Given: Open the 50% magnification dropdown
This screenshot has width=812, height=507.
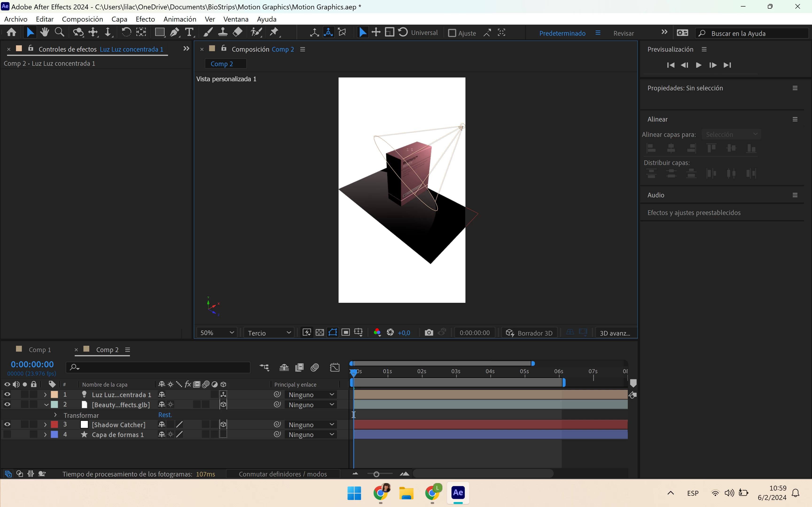Looking at the screenshot, I should point(217,333).
